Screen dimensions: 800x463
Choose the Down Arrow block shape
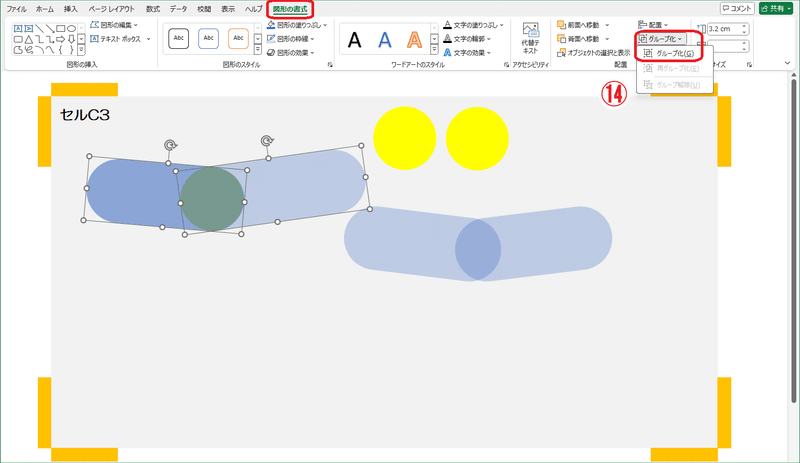point(71,39)
